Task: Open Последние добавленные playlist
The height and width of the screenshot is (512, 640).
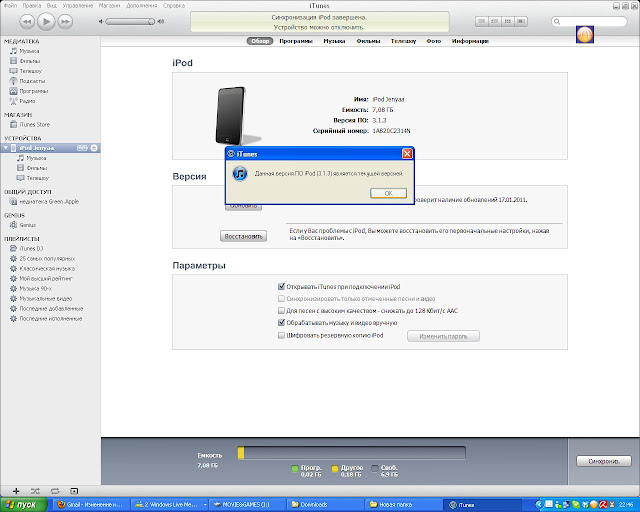Action: [51, 309]
